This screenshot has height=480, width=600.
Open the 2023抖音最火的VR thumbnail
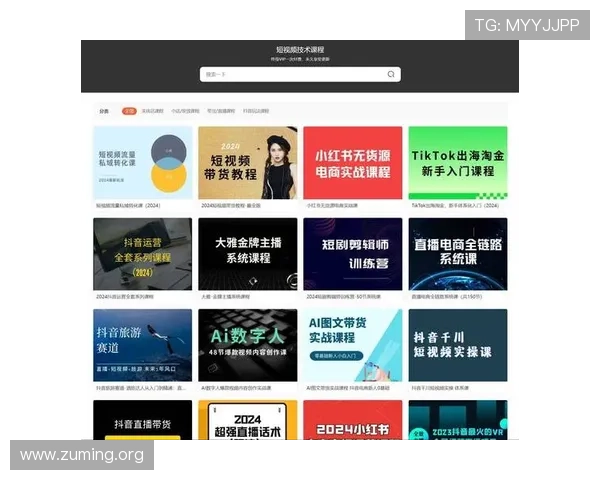458,420
